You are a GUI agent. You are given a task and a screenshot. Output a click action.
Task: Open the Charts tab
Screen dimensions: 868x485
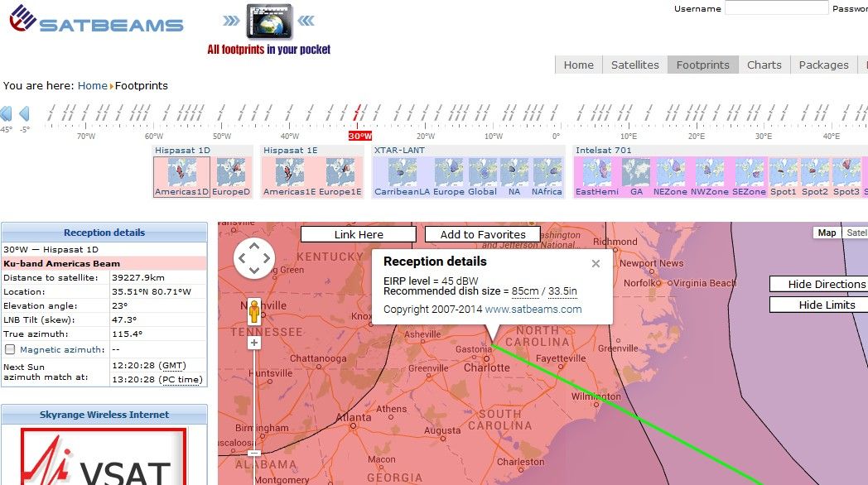764,65
